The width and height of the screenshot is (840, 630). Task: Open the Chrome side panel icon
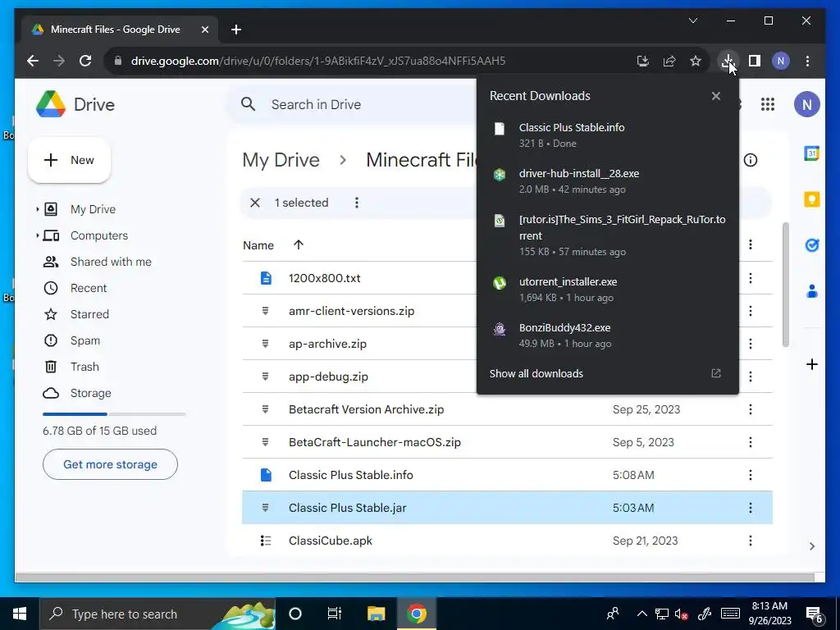[755, 61]
